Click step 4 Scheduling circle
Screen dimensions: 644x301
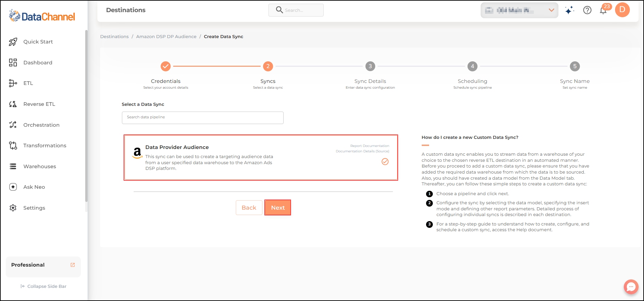(473, 66)
